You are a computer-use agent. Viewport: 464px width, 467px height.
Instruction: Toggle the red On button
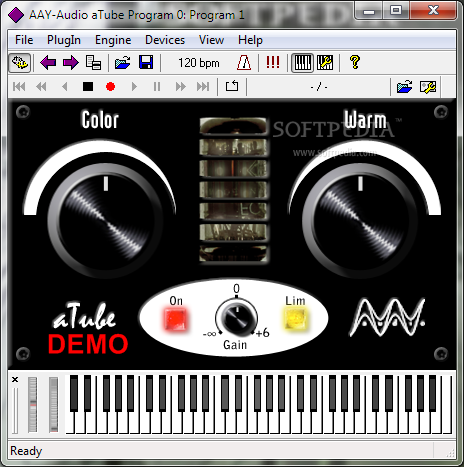pyautogui.click(x=176, y=319)
